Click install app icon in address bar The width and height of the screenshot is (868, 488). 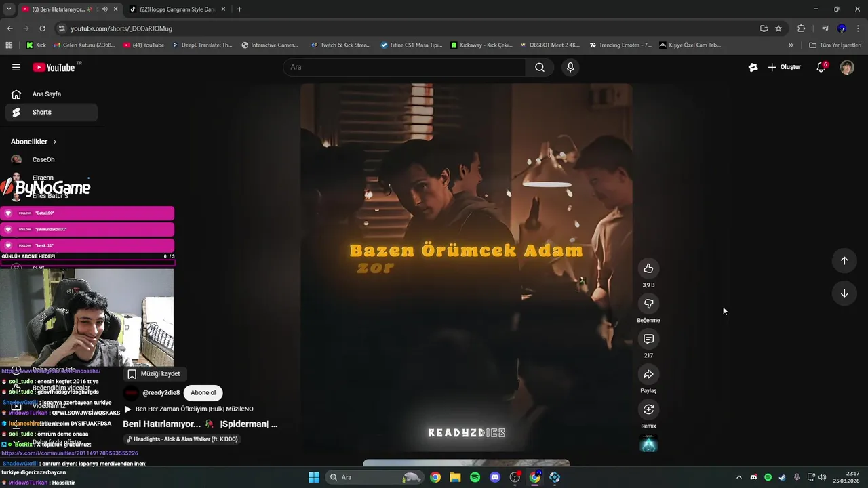click(764, 28)
